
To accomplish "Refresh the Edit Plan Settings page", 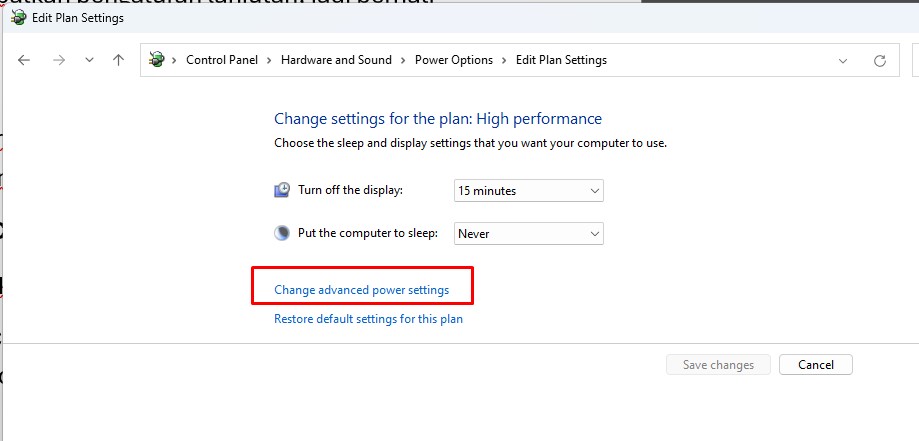I will click(x=880, y=60).
